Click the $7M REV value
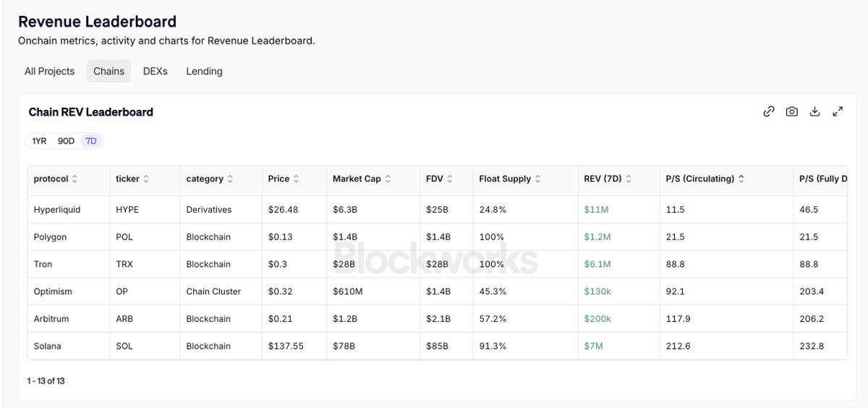The image size is (868, 408). point(593,347)
